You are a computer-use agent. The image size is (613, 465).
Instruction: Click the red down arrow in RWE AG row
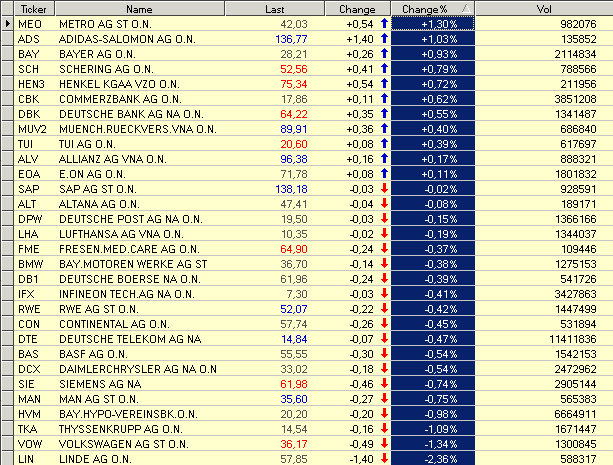(x=384, y=308)
